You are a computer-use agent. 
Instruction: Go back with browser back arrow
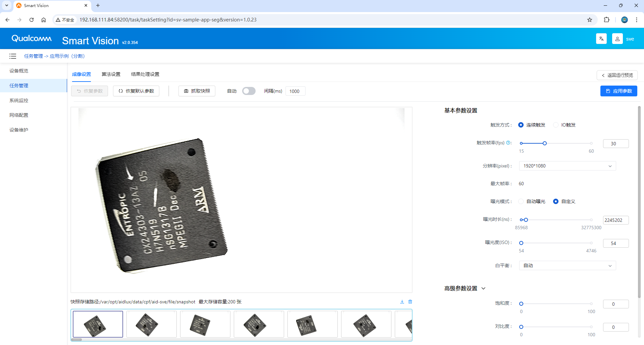click(7, 20)
